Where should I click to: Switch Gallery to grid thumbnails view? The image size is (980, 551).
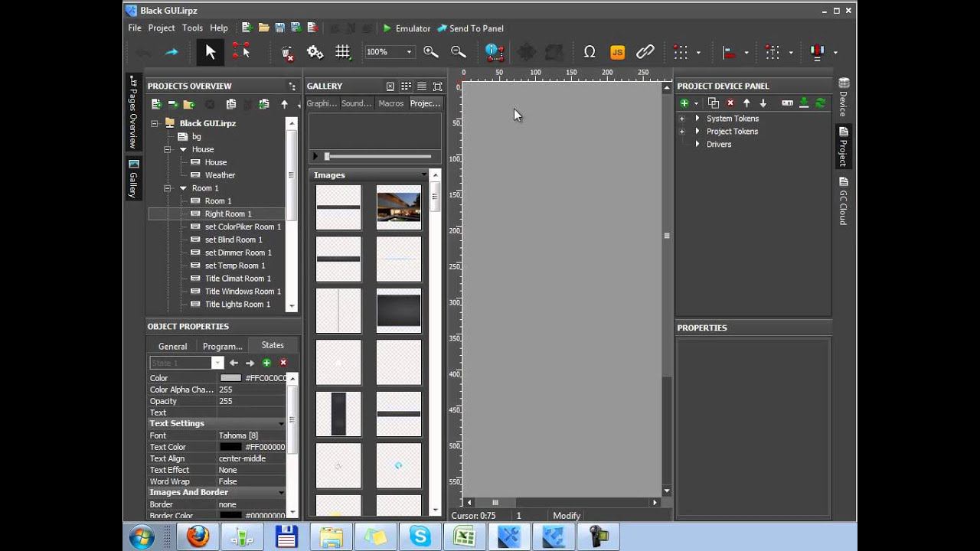tap(406, 86)
